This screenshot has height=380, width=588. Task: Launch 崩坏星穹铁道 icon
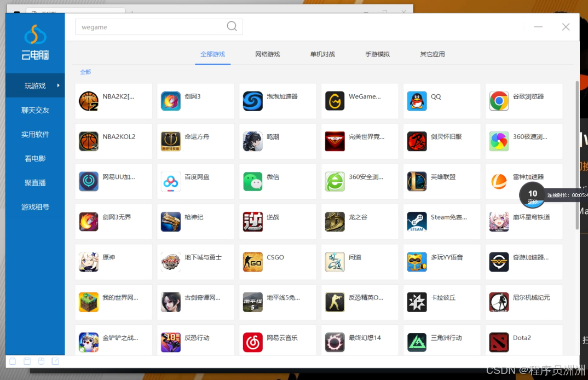tap(499, 221)
